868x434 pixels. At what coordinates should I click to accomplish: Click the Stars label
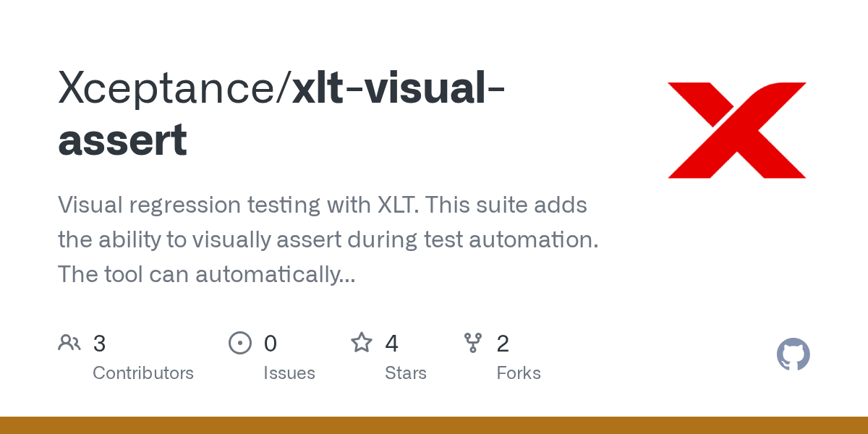click(406, 373)
